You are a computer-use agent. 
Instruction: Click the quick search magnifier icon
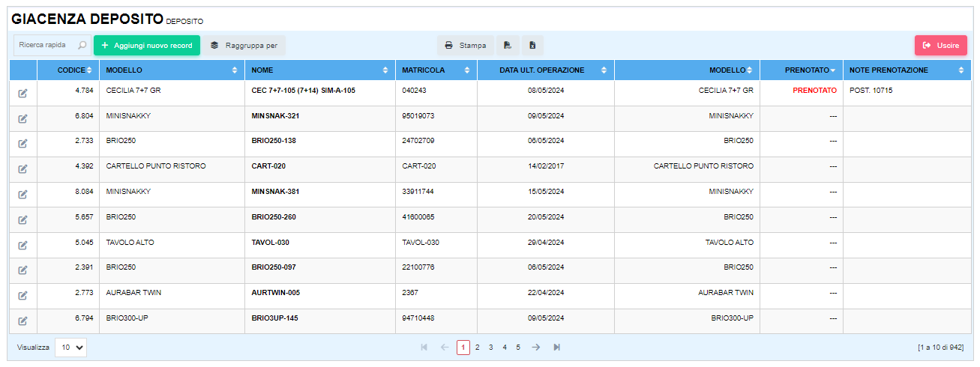pyautogui.click(x=82, y=46)
